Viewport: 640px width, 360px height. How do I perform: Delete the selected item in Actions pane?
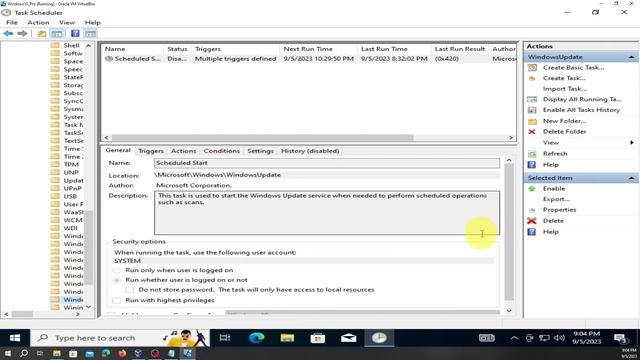click(x=553, y=220)
